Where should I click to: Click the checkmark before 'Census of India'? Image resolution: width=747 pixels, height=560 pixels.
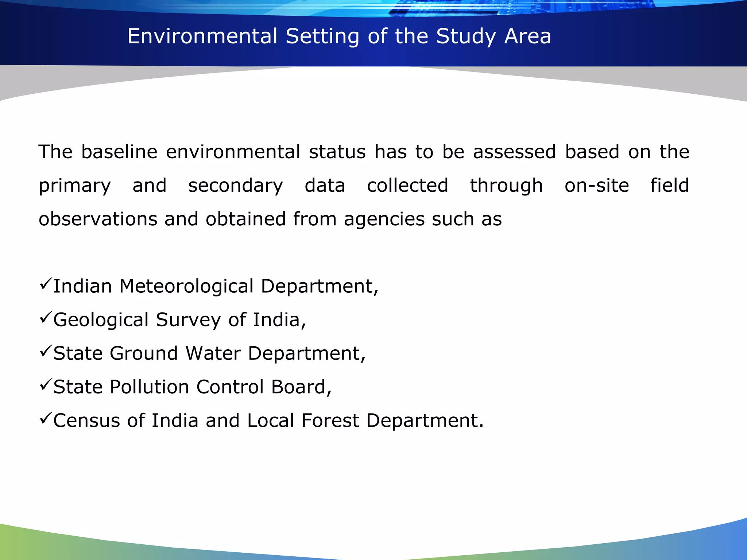click(x=46, y=418)
